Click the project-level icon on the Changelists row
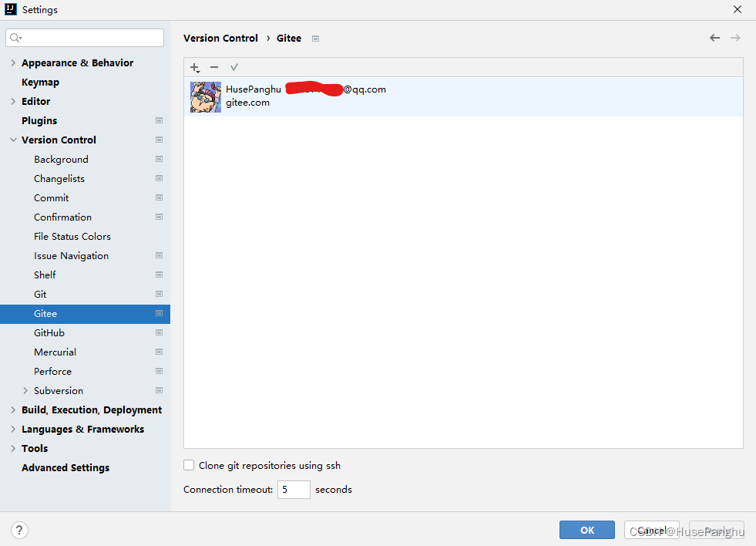Image resolution: width=756 pixels, height=546 pixels. (159, 178)
